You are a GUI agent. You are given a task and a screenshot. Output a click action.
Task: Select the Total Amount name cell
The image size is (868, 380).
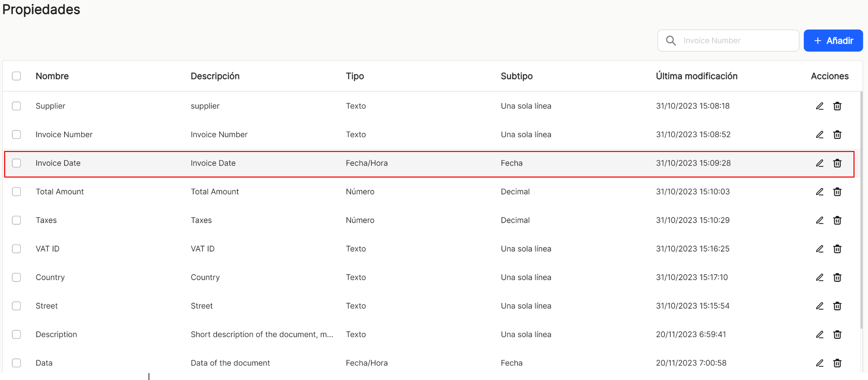pos(60,192)
